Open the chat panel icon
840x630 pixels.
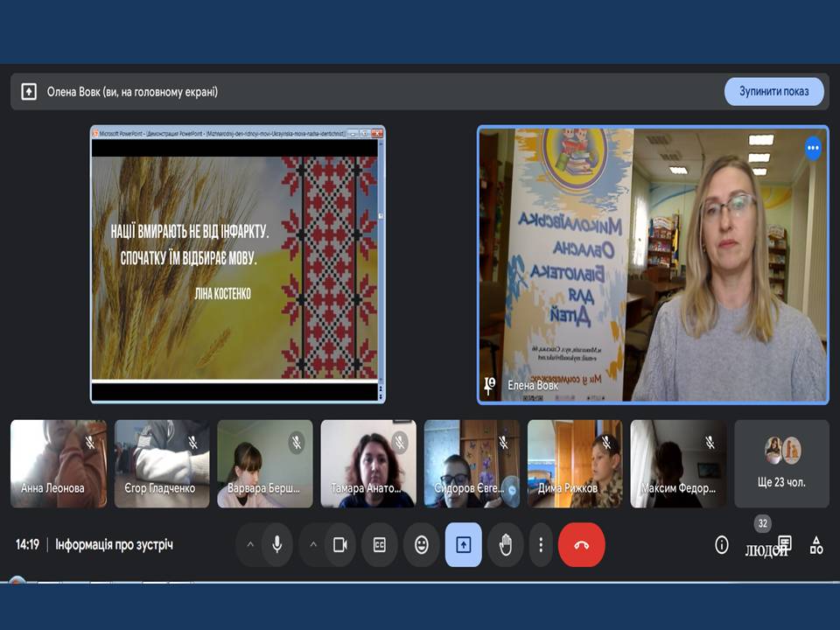coord(785,544)
